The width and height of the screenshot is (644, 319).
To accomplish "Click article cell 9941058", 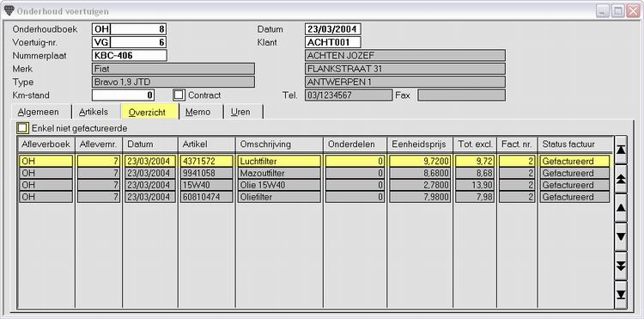I will click(x=207, y=173).
